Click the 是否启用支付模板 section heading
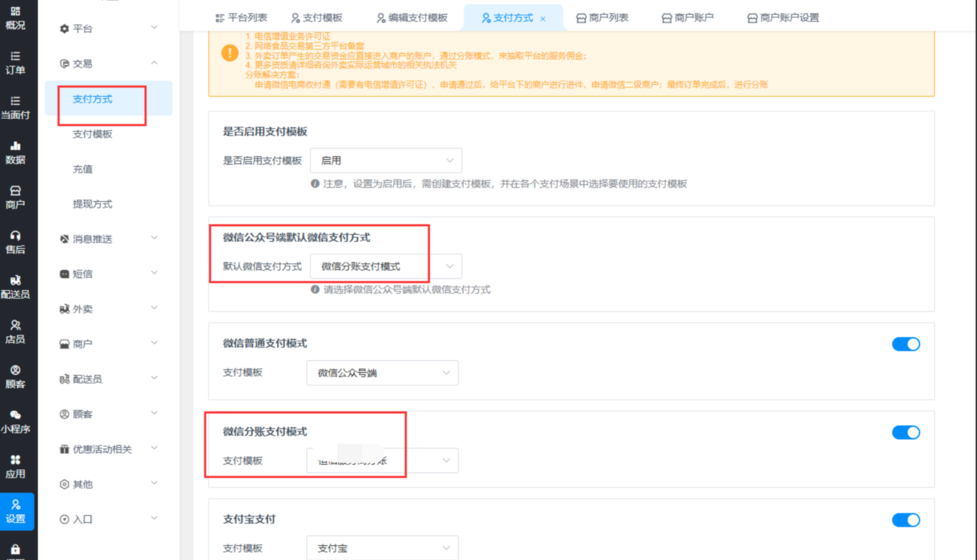The width and height of the screenshot is (977, 560). tap(265, 132)
